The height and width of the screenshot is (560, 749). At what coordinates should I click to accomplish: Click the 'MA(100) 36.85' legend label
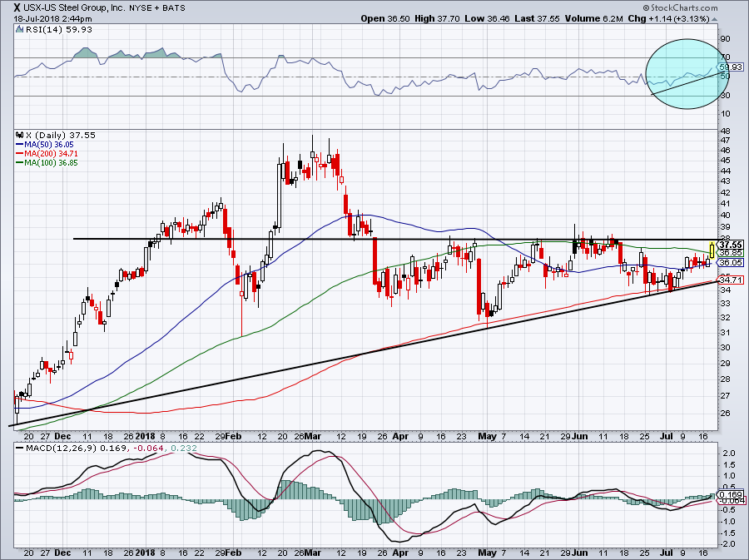[x=51, y=163]
